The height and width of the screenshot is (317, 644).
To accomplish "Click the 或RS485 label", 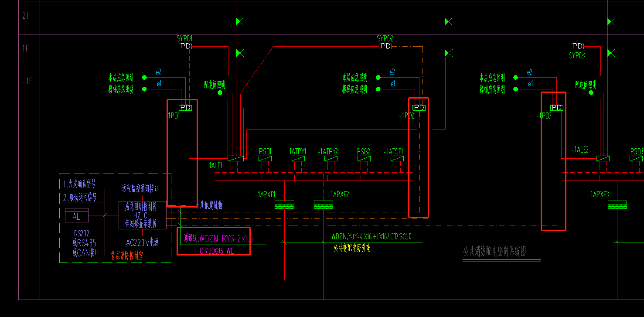I will point(84,243).
